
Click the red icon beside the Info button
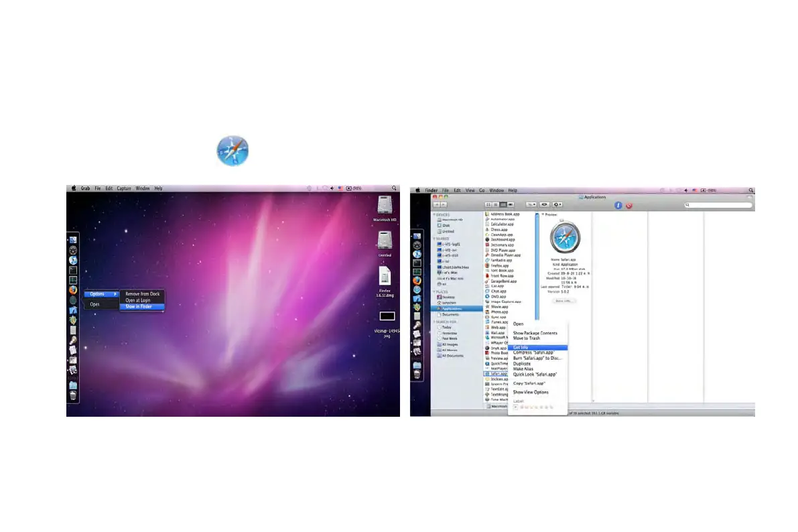(630, 206)
